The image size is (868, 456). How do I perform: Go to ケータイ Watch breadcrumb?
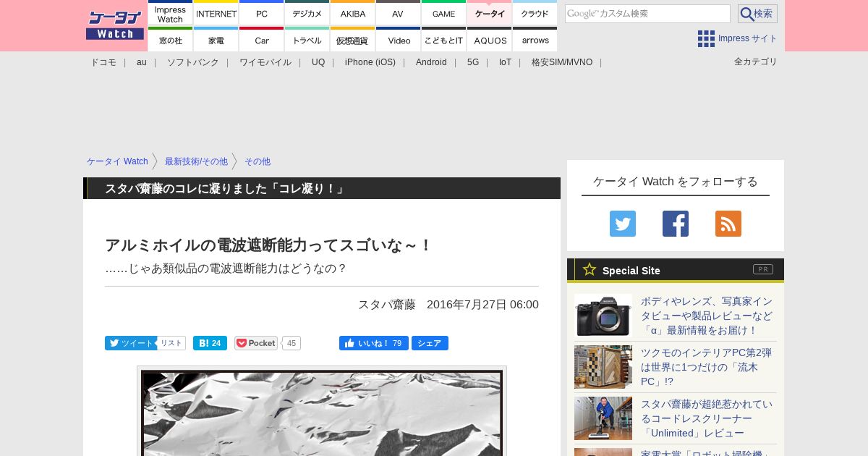117,161
